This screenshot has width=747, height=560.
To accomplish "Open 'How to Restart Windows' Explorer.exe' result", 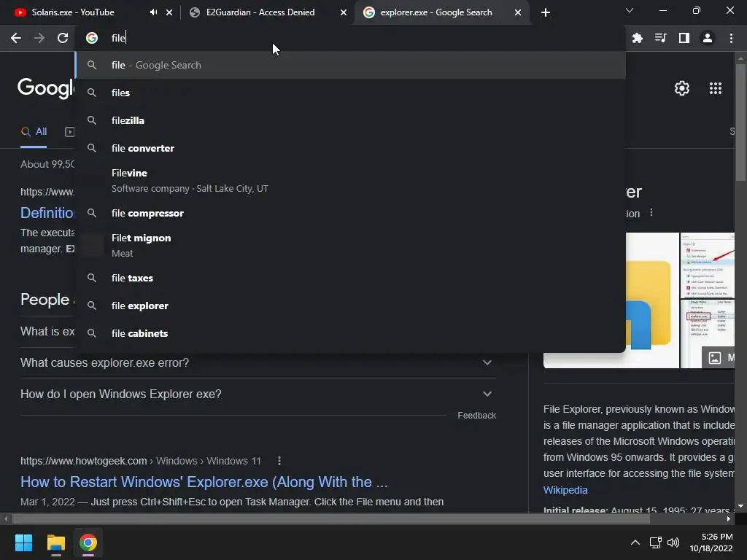I will (x=204, y=482).
